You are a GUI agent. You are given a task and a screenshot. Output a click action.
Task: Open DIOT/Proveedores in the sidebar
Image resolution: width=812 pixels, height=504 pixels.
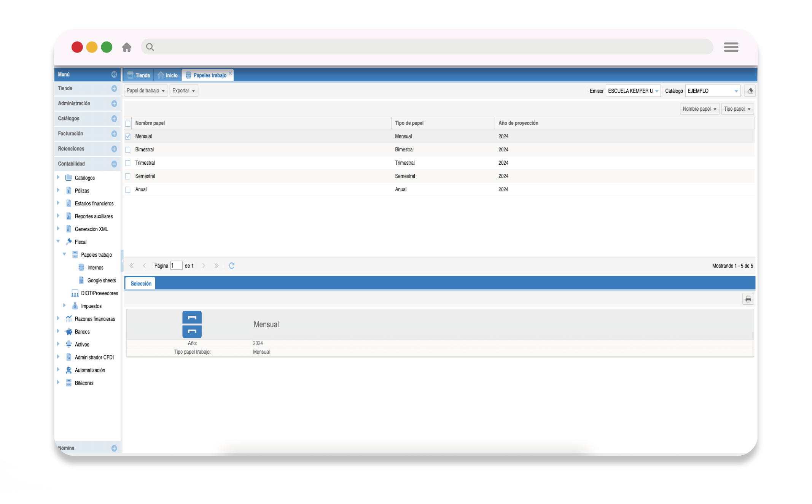[99, 293]
